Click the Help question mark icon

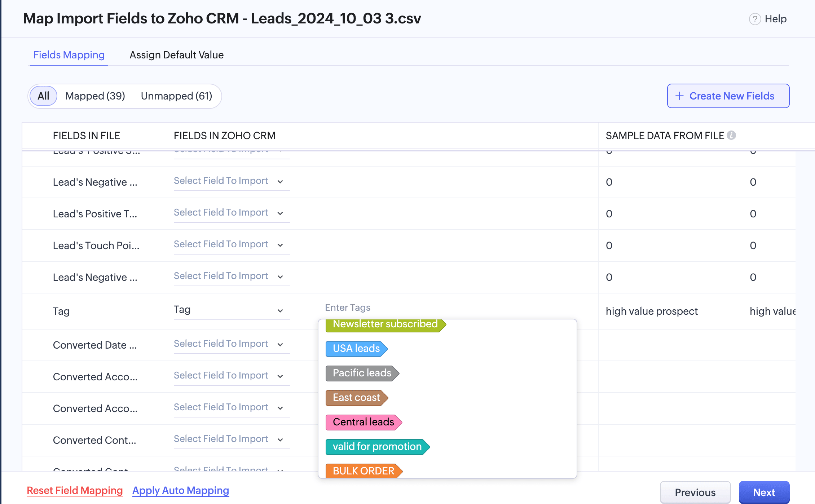pyautogui.click(x=754, y=19)
